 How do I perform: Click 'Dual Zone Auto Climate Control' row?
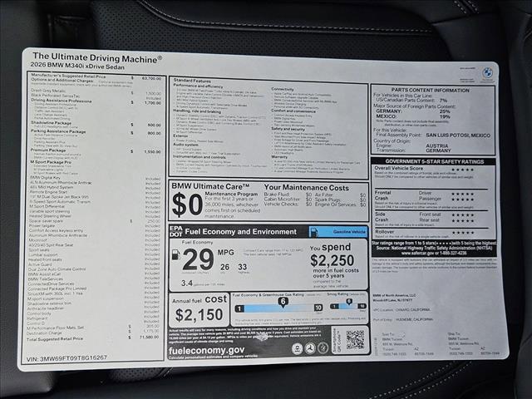tap(94, 269)
